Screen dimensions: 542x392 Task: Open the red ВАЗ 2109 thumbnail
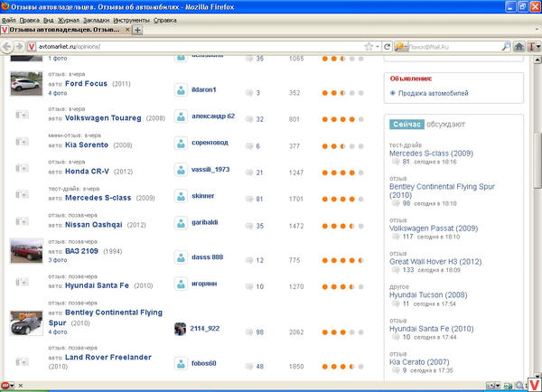26,251
